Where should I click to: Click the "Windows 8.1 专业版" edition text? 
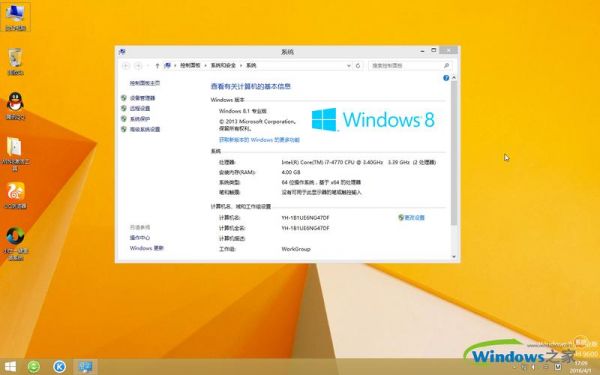[243, 111]
